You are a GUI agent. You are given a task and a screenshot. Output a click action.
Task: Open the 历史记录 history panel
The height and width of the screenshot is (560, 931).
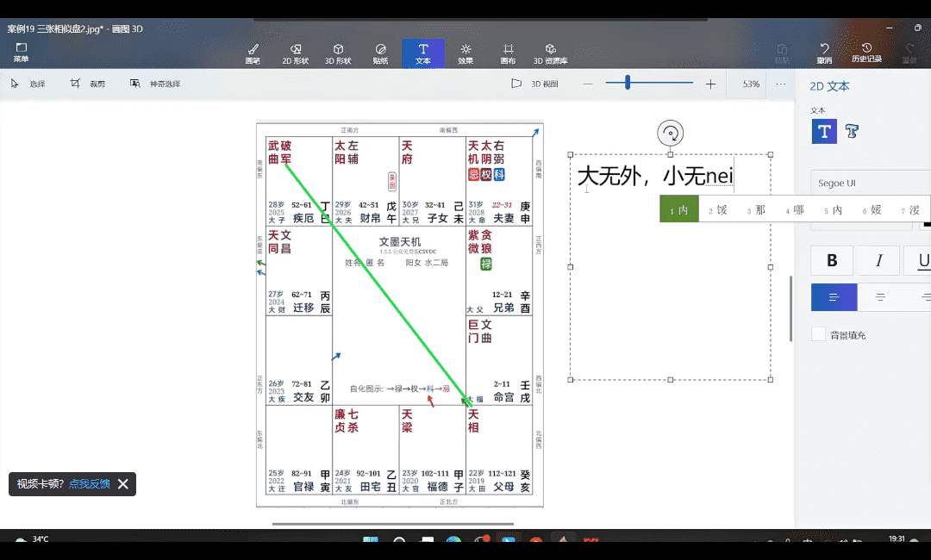coord(866,53)
